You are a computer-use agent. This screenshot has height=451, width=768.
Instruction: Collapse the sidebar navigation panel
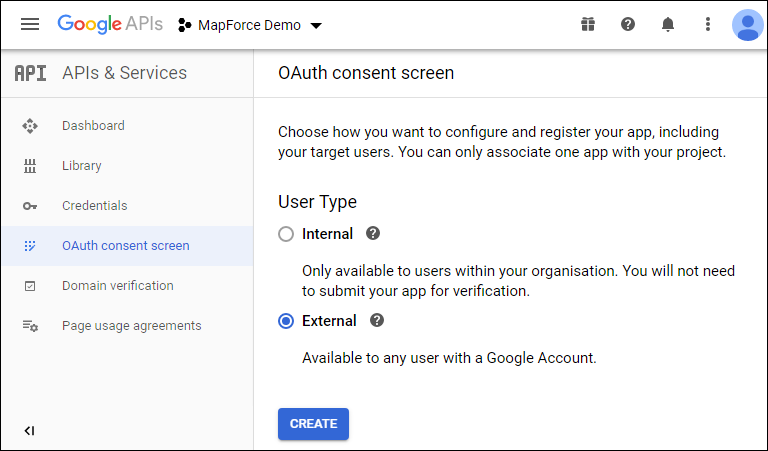pos(29,431)
